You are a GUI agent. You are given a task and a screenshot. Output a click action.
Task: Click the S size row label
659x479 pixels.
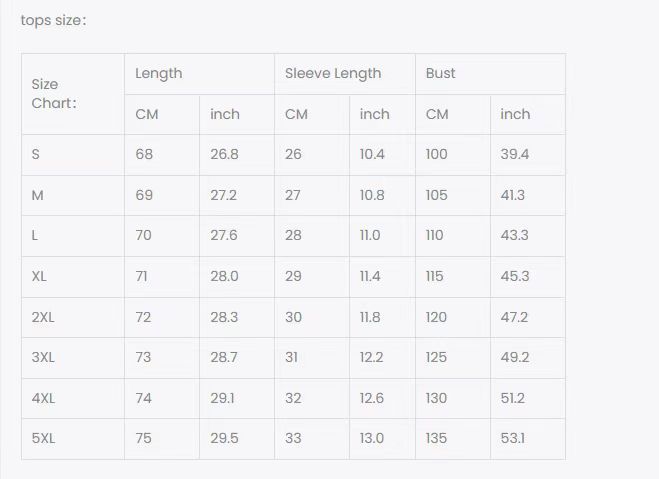36,154
